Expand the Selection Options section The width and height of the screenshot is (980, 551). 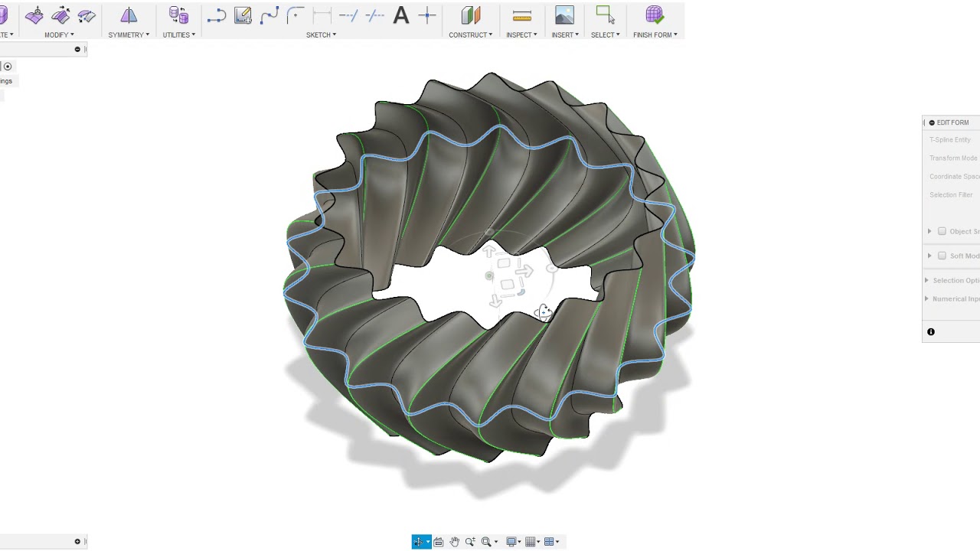(x=927, y=280)
